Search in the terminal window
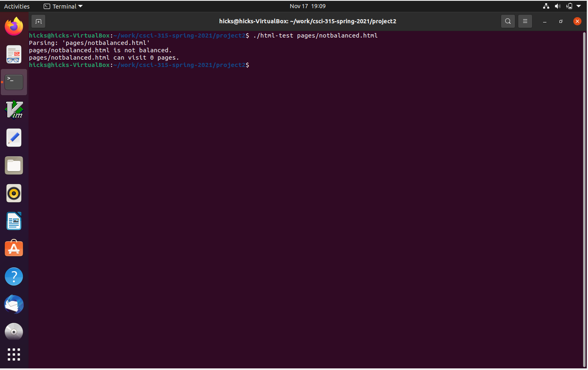The image size is (588, 370). (508, 21)
